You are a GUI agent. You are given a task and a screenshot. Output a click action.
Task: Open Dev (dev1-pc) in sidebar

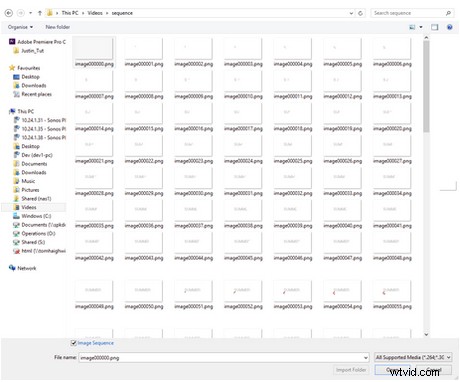(x=33, y=155)
